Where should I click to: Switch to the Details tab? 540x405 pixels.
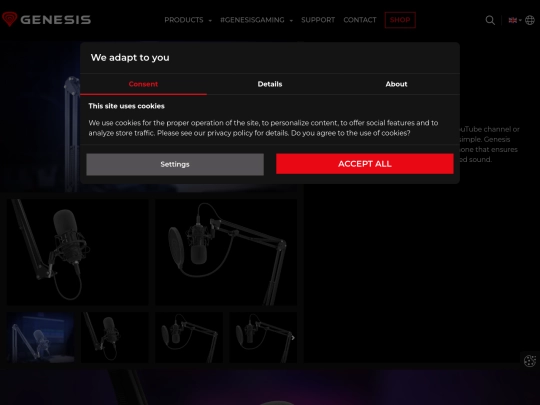(270, 84)
